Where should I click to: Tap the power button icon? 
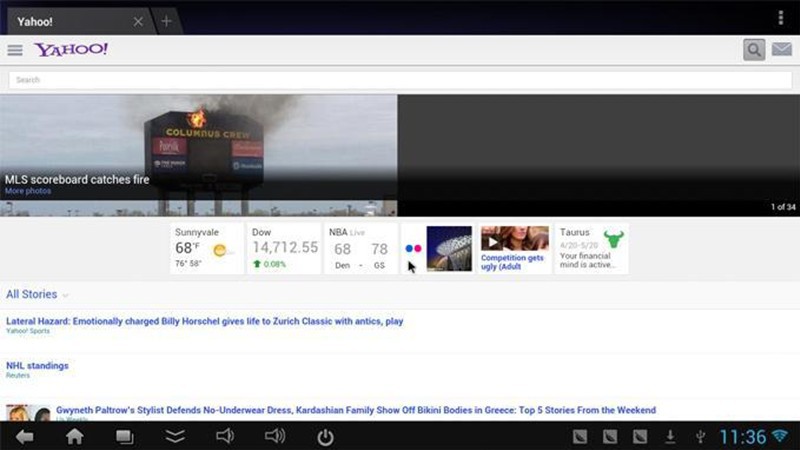(326, 437)
